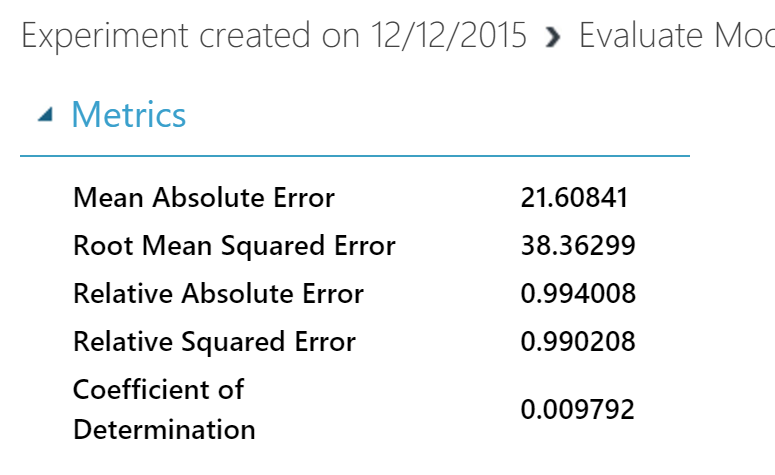Click the Relative Squared Error value 0.990208
Screen dimensions: 775x475
(578, 342)
